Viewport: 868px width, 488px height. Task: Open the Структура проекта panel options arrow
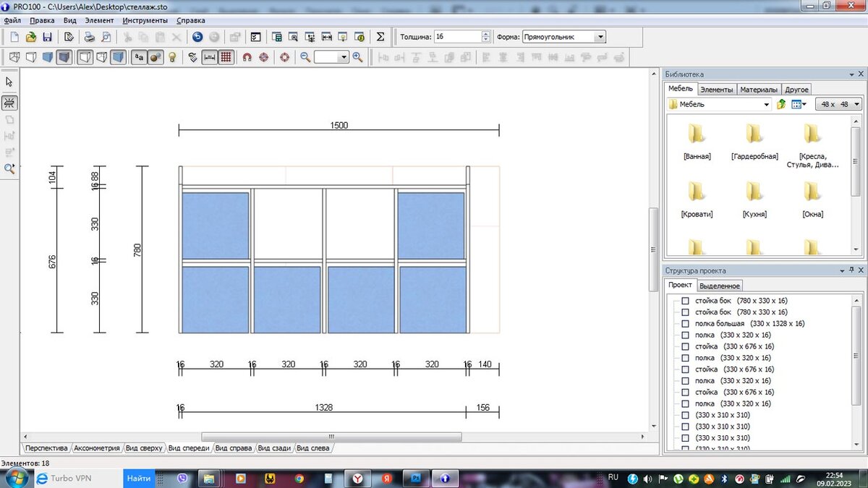point(841,270)
